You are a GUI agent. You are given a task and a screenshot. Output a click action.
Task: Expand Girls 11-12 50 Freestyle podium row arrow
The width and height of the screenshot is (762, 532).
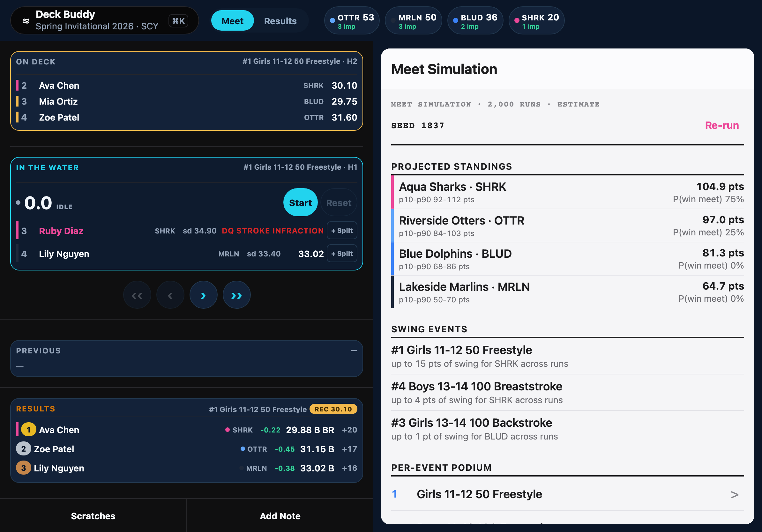click(x=735, y=494)
